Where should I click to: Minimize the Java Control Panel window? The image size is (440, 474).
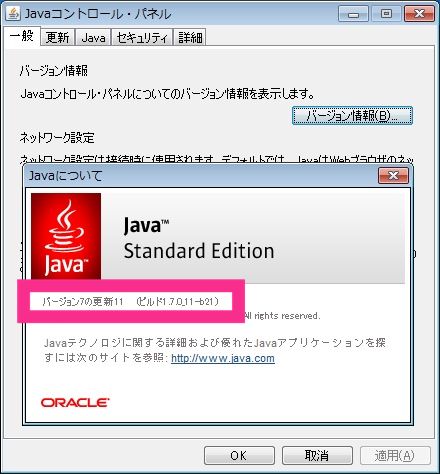click(353, 14)
